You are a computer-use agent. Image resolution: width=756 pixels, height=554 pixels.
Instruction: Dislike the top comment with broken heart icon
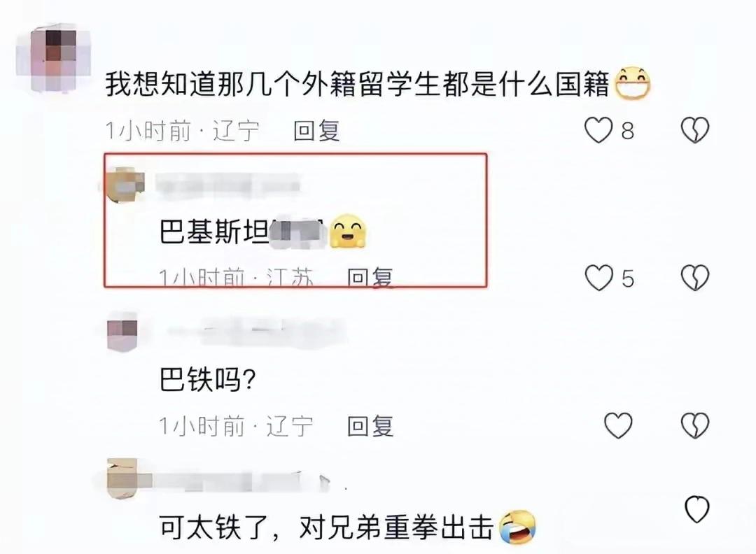695,130
